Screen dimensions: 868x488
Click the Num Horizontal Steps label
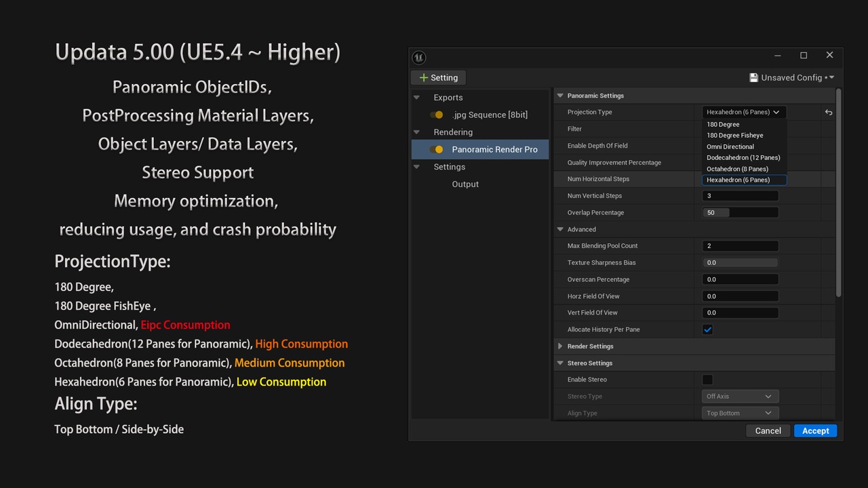(599, 179)
